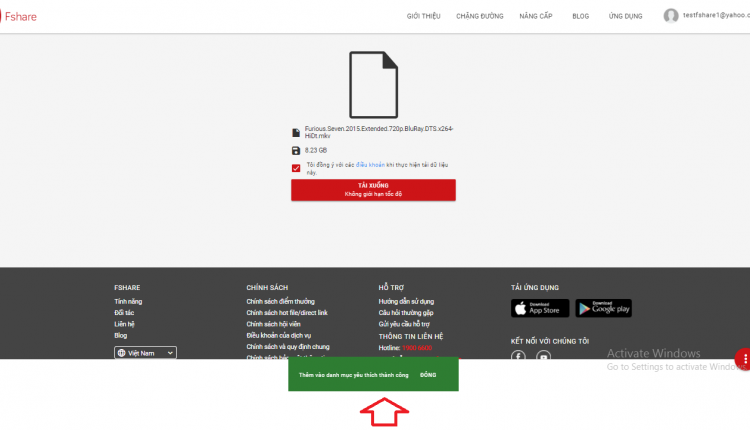Open the Đối tác footer link

pyautogui.click(x=124, y=313)
